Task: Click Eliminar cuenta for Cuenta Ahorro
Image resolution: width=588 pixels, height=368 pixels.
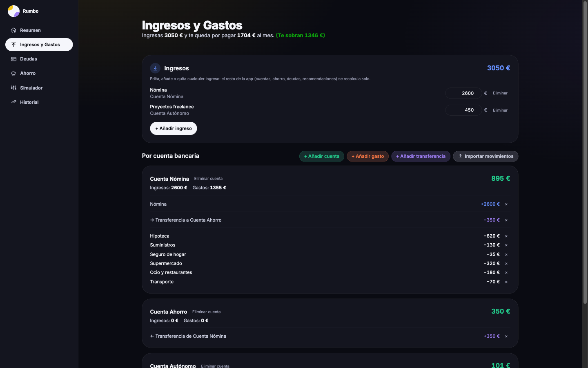Action: pos(207,312)
